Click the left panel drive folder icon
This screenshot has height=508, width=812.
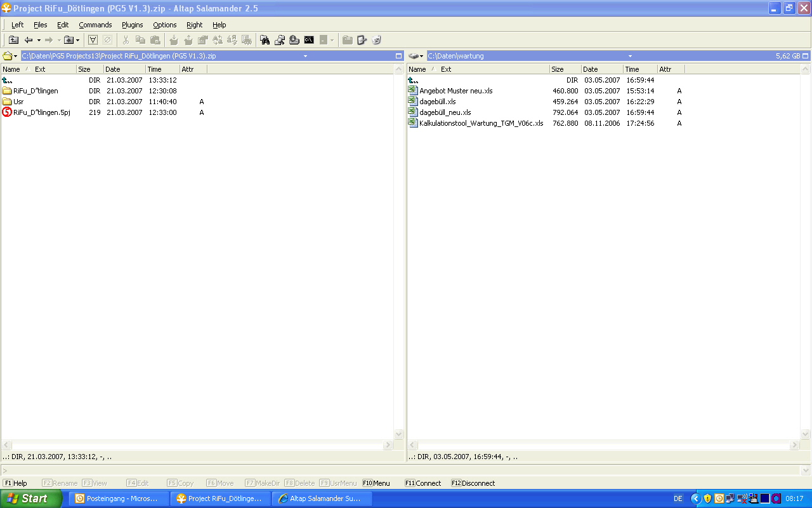[7, 56]
